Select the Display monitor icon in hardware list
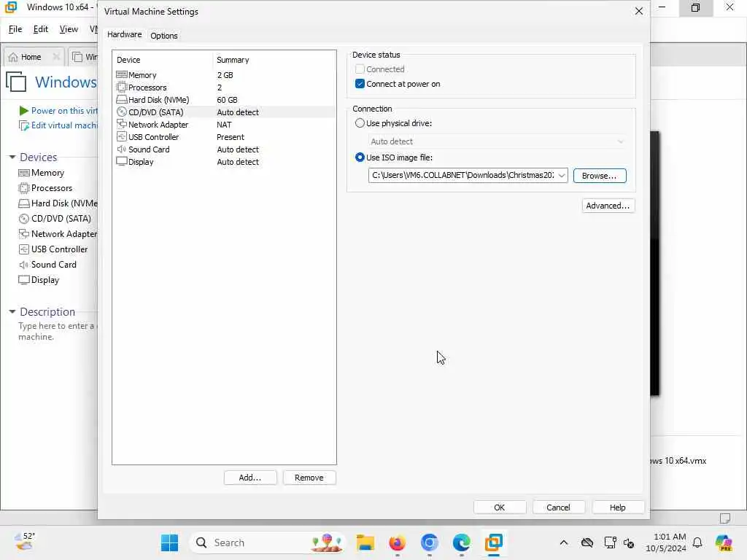 click(x=122, y=161)
